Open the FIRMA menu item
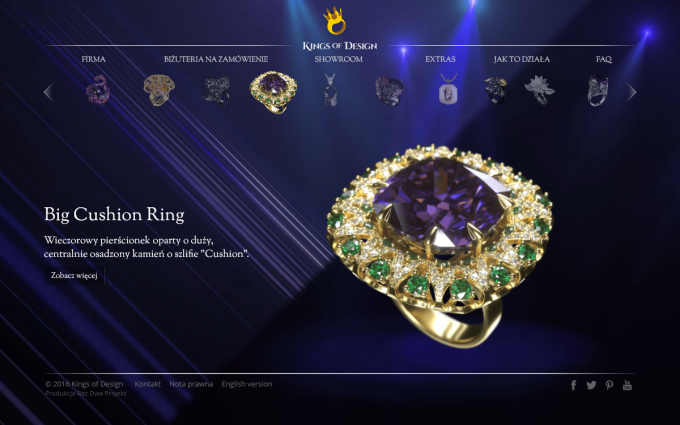This screenshot has width=680, height=425. tap(93, 59)
